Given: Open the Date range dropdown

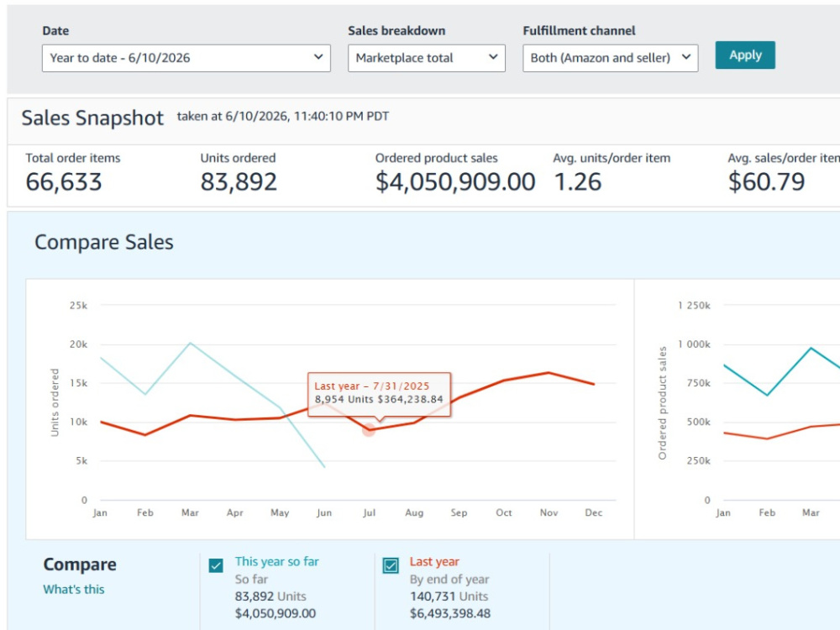Looking at the screenshot, I should 186,58.
